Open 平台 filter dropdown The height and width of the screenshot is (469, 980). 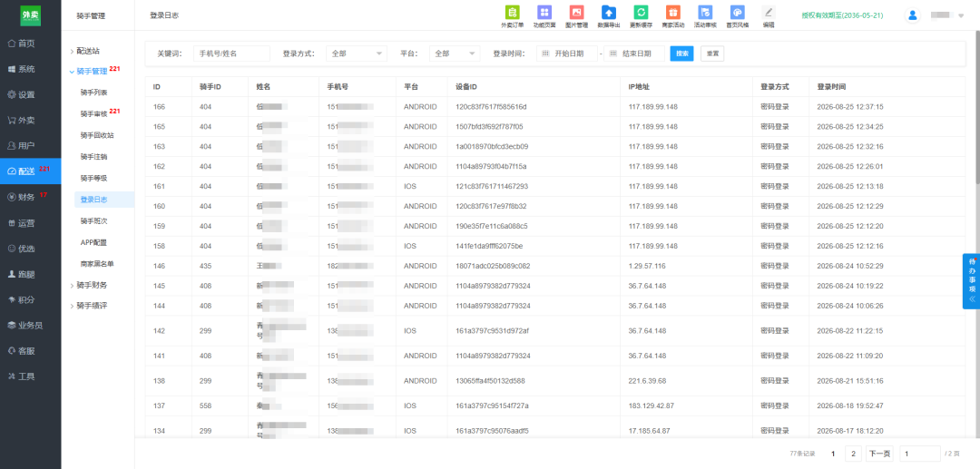pos(455,54)
